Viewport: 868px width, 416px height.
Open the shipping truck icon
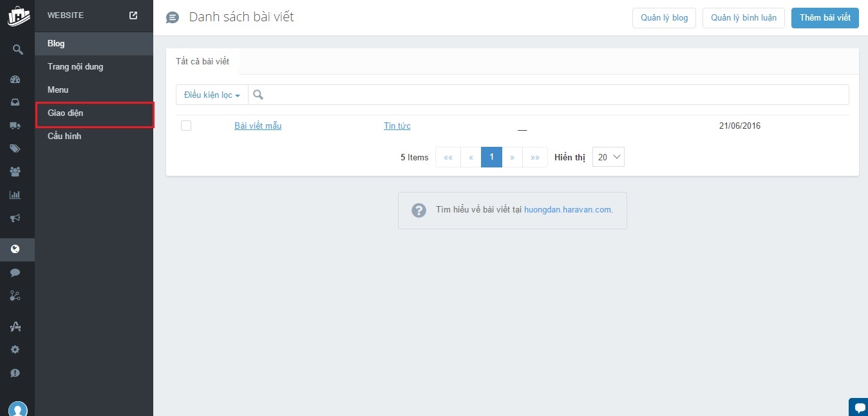pos(15,126)
